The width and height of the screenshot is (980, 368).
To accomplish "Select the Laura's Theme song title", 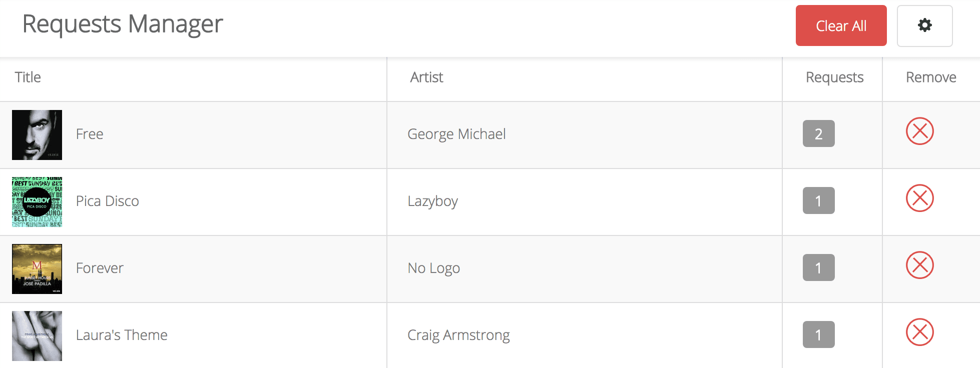I will [122, 335].
